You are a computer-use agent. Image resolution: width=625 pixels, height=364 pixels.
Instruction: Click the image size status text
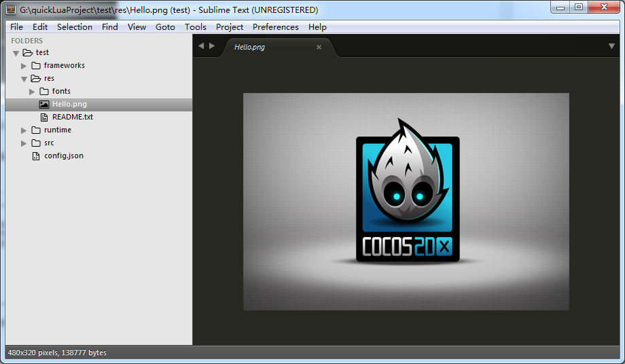(57, 353)
